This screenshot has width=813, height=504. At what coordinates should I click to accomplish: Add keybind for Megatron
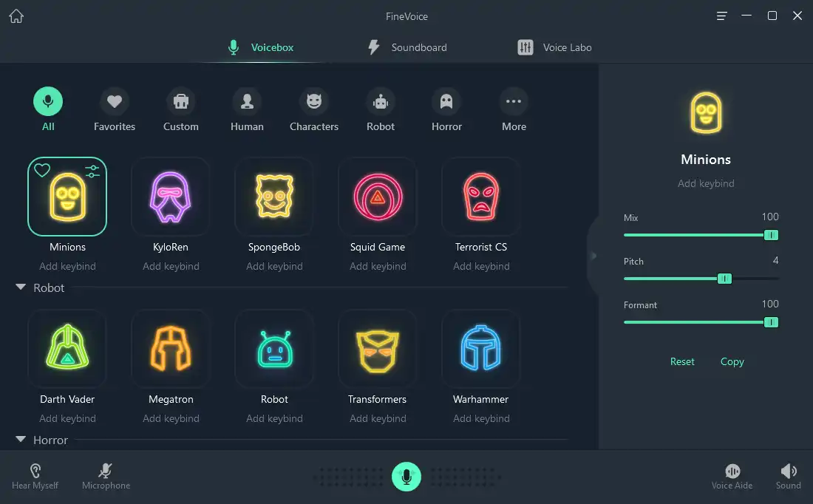[171, 418]
